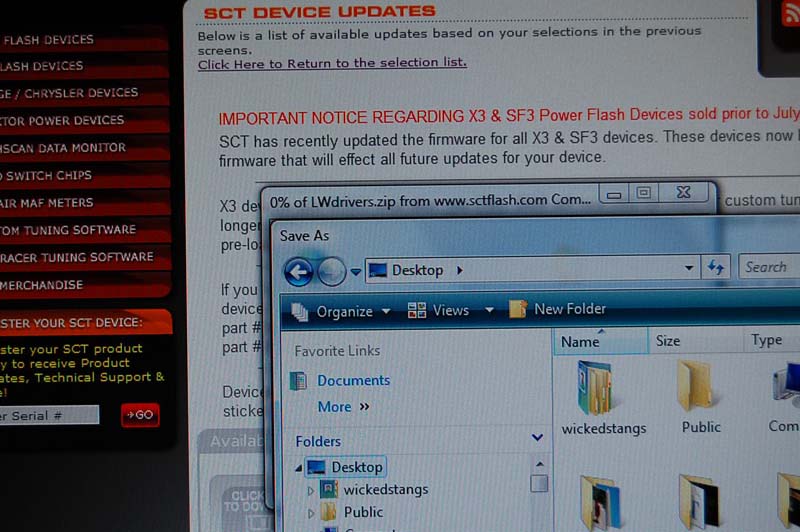The image size is (800, 532).
Task: Click the New Folder toolbar icon
Action: tap(517, 309)
